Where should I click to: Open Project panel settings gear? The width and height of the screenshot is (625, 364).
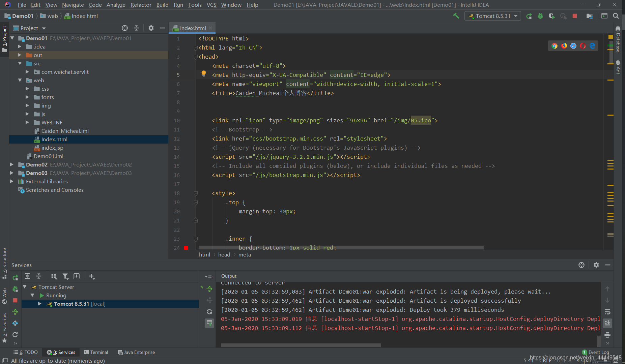pyautogui.click(x=151, y=28)
